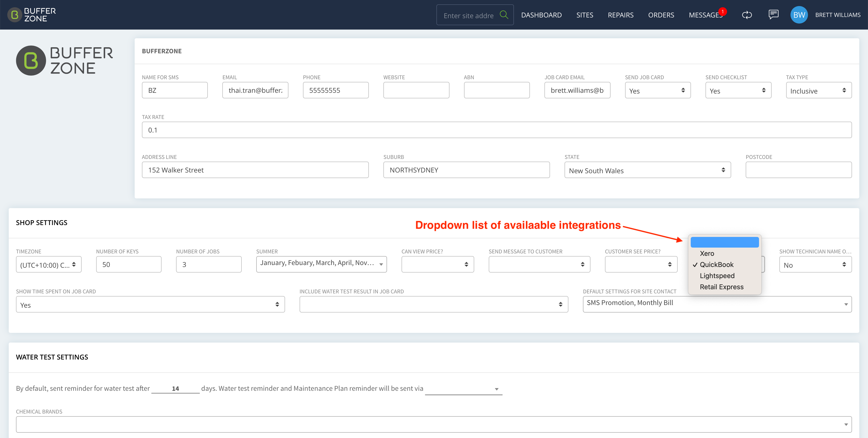
Task: Open the Customer See Price dropdown
Action: point(641,265)
